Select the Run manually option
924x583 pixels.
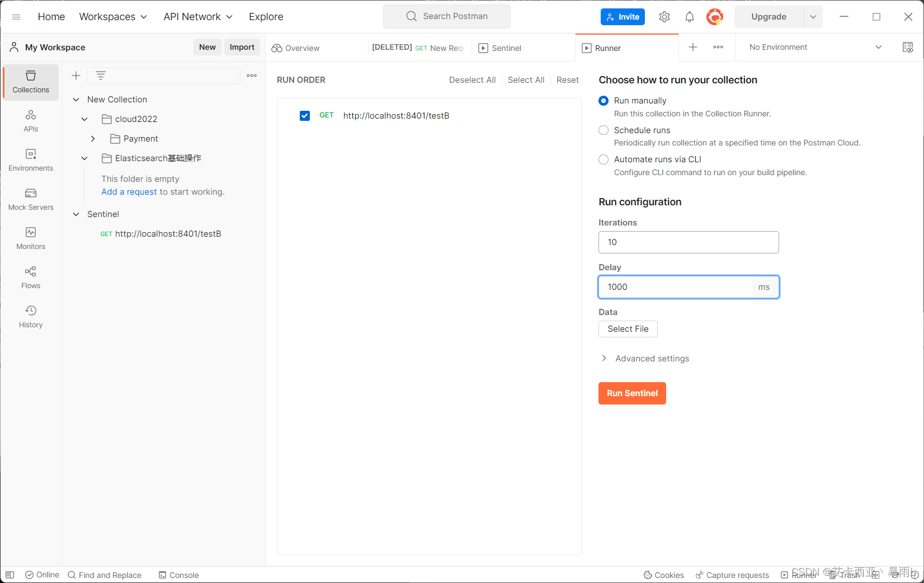[604, 101]
